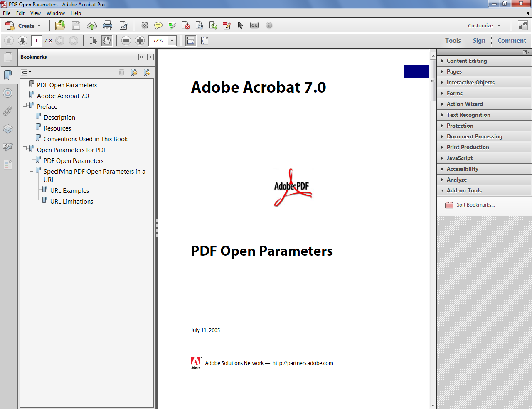This screenshot has width=532, height=409.
Task: Click the delete page icon with red X
Action: 186,25
